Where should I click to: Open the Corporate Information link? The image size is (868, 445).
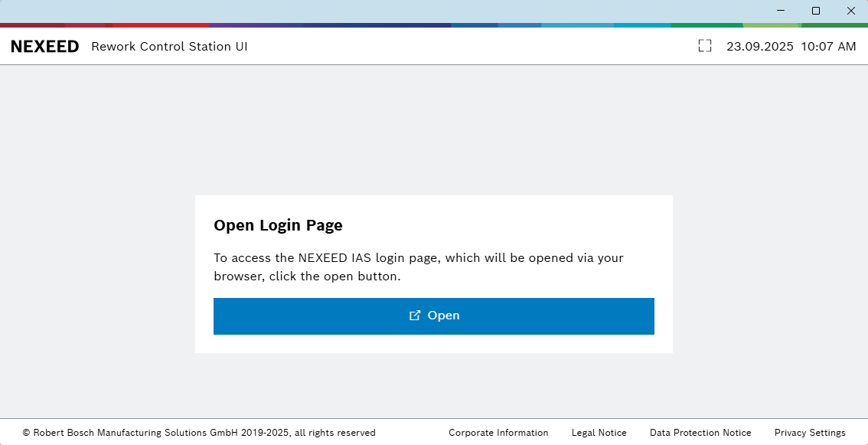(x=498, y=433)
